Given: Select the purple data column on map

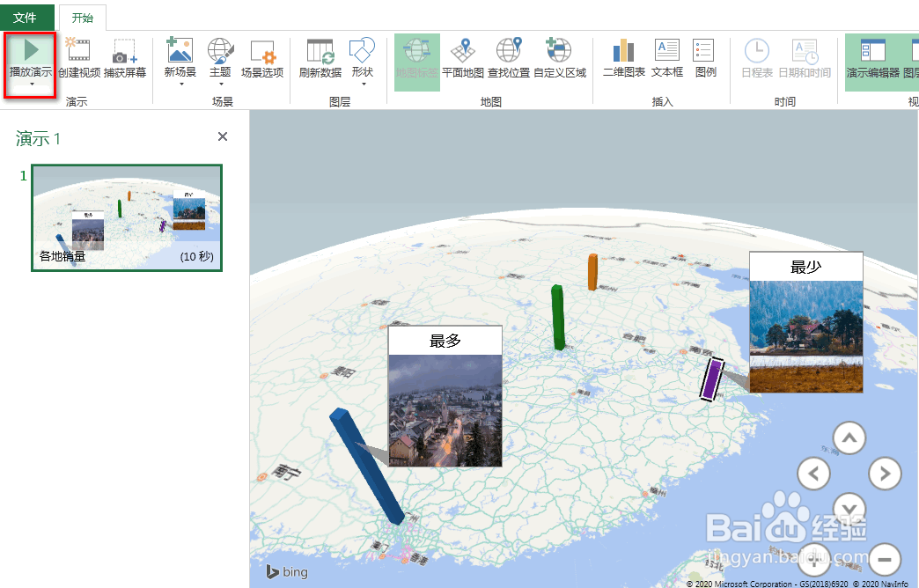Looking at the screenshot, I should [711, 379].
